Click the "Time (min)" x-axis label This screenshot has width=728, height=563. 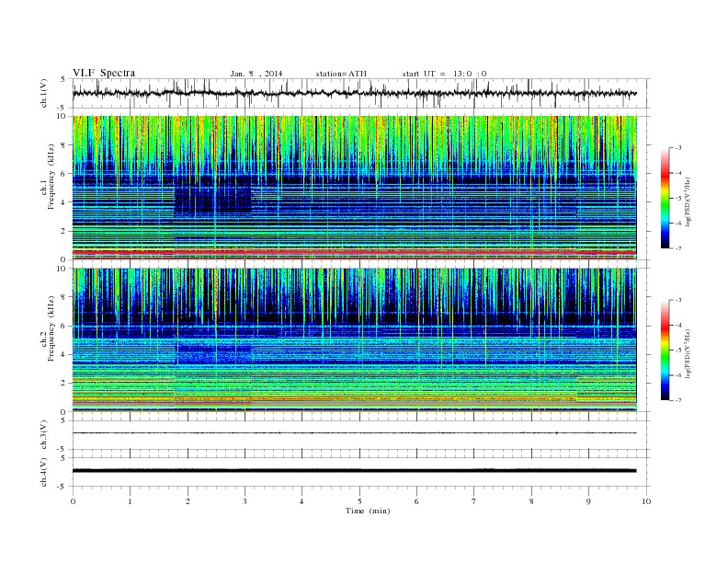[x=368, y=511]
